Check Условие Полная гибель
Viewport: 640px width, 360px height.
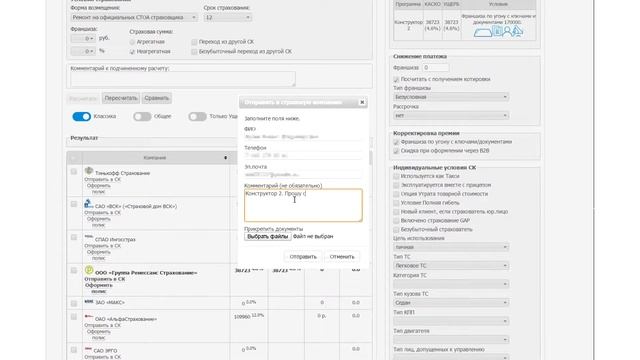click(x=396, y=203)
